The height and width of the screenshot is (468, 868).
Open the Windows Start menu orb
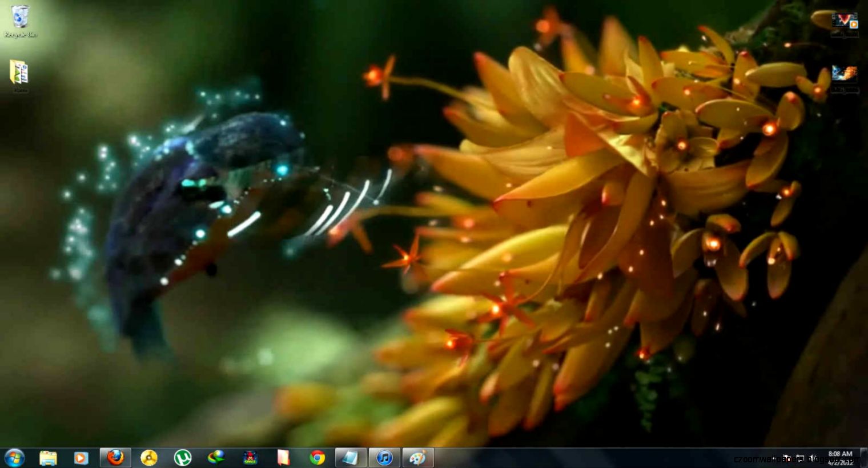(x=14, y=458)
